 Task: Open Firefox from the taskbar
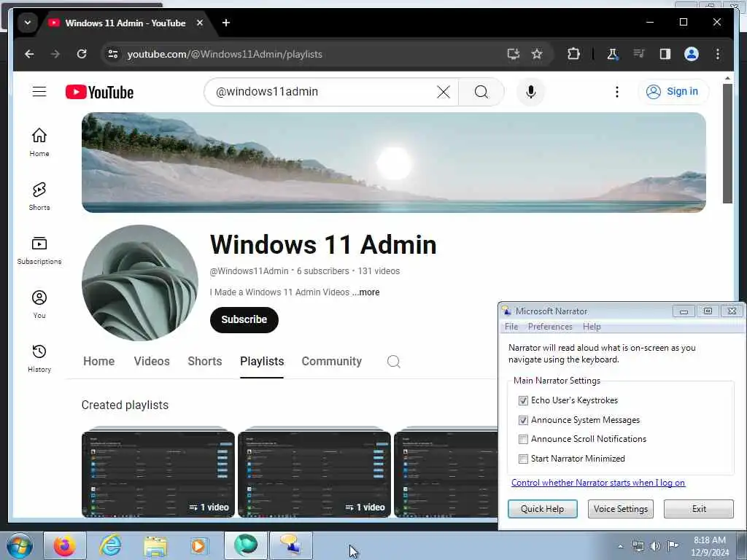click(x=65, y=545)
